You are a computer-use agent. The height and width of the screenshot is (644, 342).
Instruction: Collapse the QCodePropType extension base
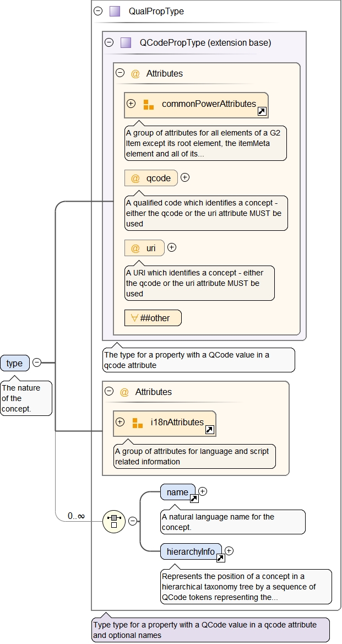pos(109,42)
